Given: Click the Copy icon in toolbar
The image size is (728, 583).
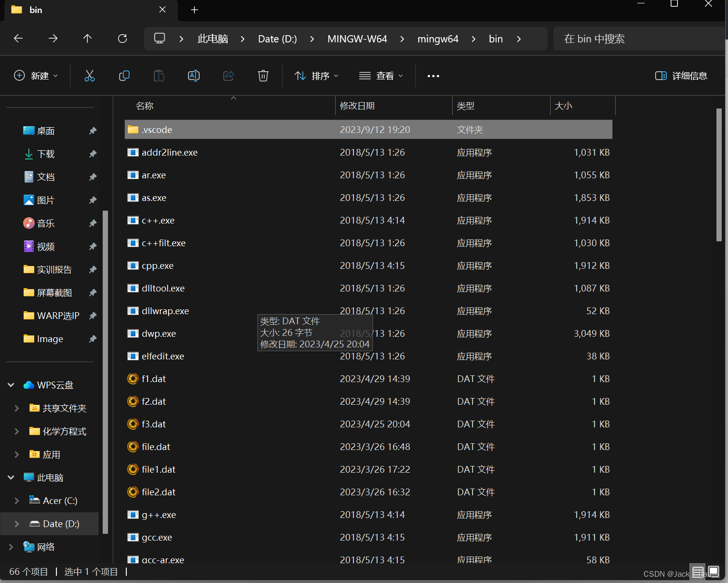Looking at the screenshot, I should click(x=124, y=76).
